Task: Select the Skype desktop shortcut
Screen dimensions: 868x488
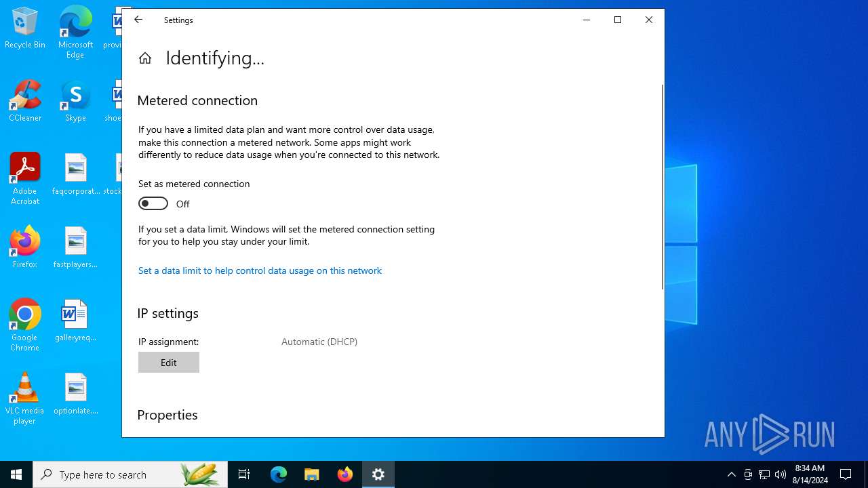Action: click(x=75, y=101)
